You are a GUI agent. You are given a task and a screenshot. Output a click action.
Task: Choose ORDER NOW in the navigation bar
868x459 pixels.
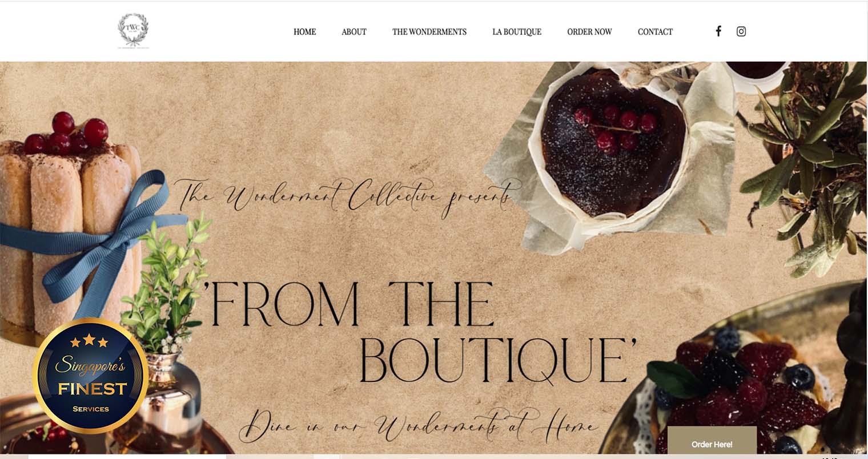tap(589, 32)
